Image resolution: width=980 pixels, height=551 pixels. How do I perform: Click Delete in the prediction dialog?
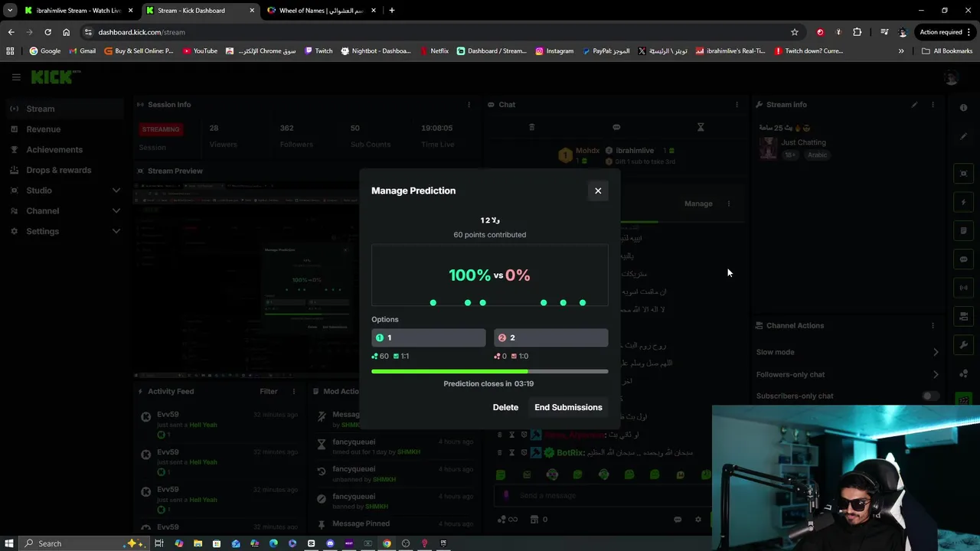pyautogui.click(x=505, y=407)
